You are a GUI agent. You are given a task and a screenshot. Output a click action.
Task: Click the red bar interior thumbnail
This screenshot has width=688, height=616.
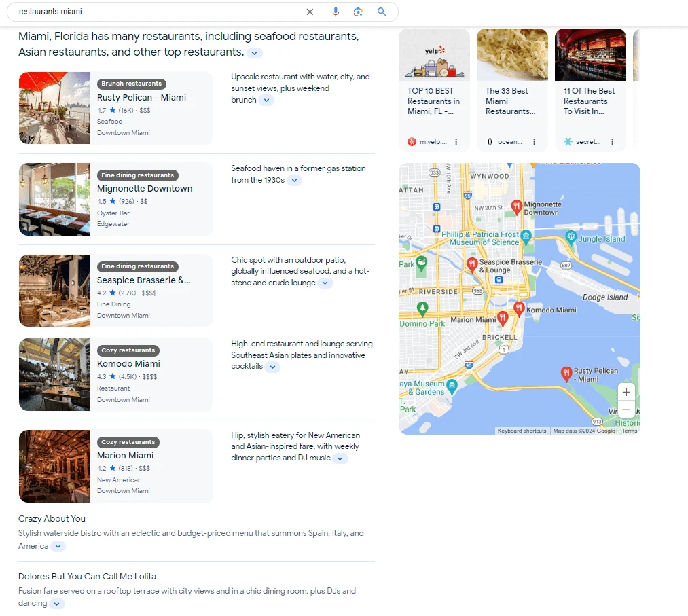pyautogui.click(x=590, y=55)
